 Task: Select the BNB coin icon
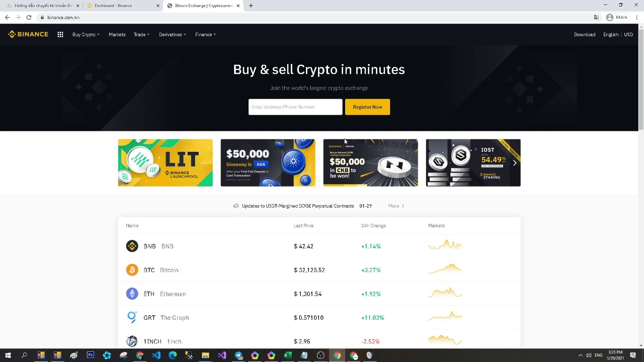132,246
